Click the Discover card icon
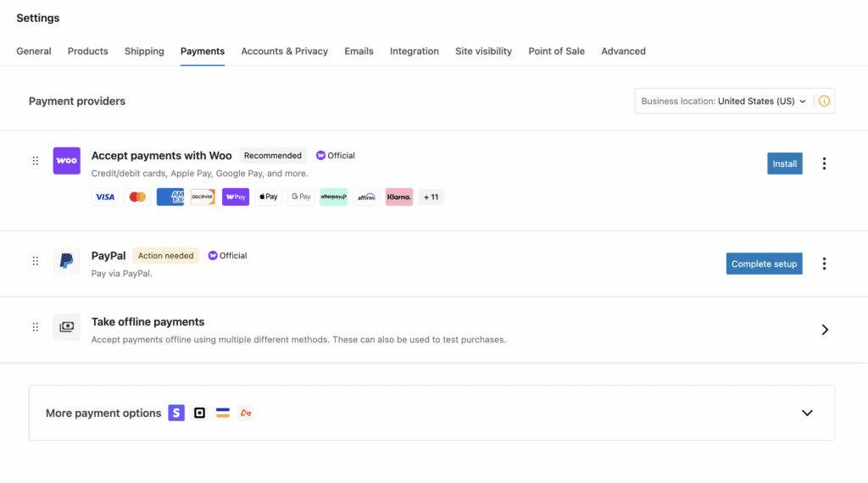This screenshot has height=483, width=868. pos(203,197)
